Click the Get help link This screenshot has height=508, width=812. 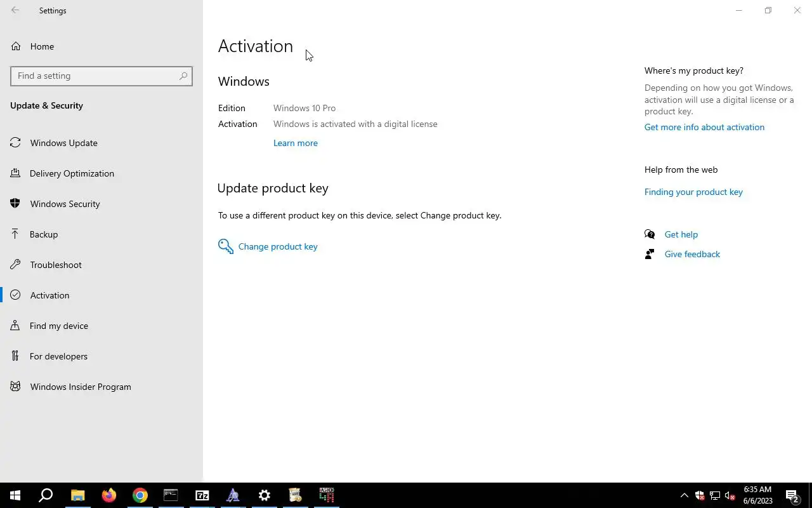(x=681, y=234)
